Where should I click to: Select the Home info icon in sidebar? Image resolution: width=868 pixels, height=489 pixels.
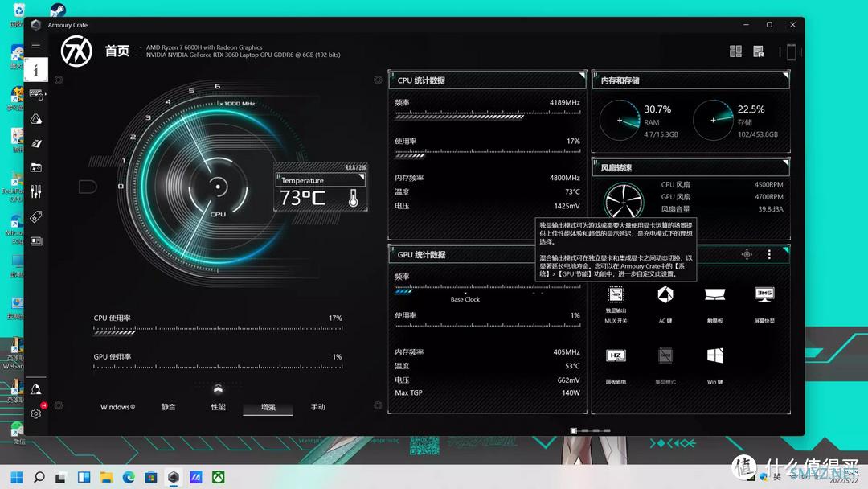(x=36, y=70)
